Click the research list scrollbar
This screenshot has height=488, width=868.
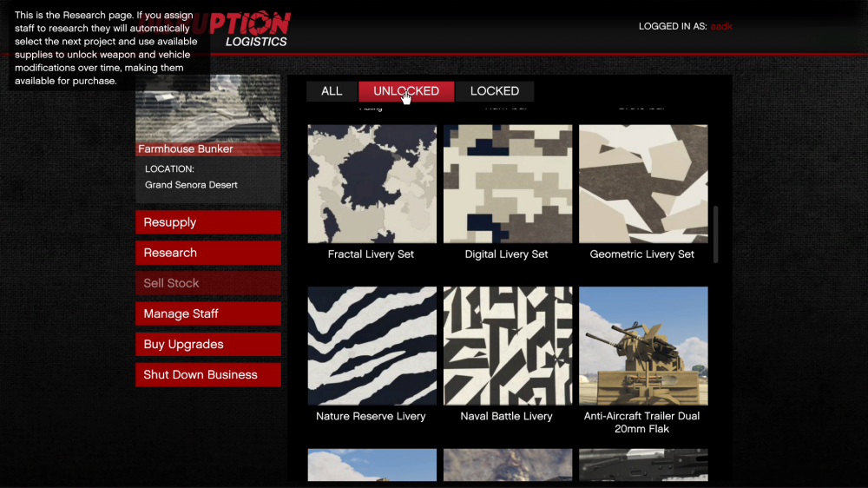tap(716, 234)
